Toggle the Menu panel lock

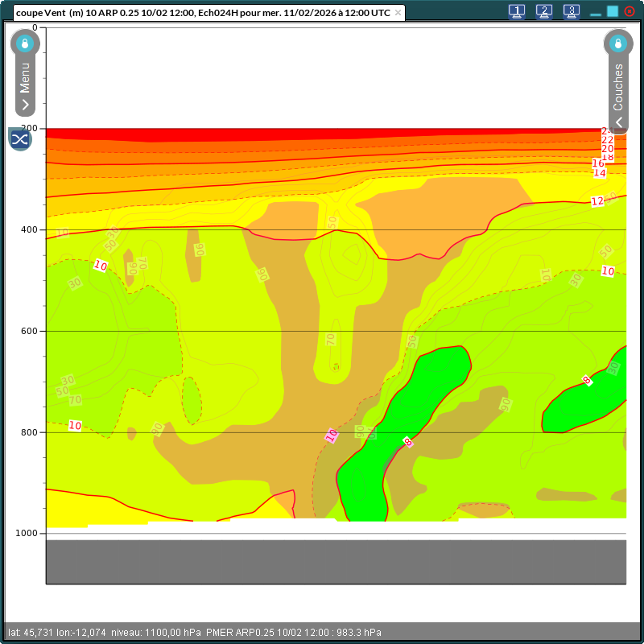tap(25, 43)
